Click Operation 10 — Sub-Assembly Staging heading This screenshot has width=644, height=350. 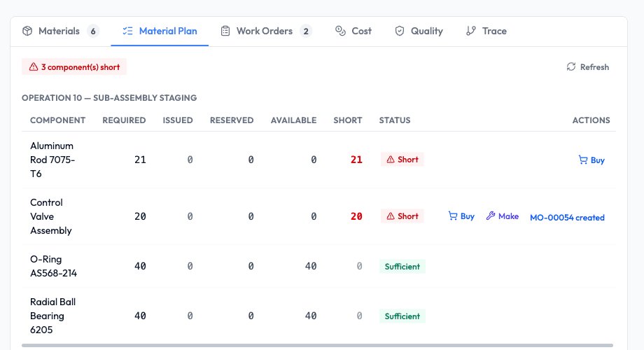coord(109,98)
